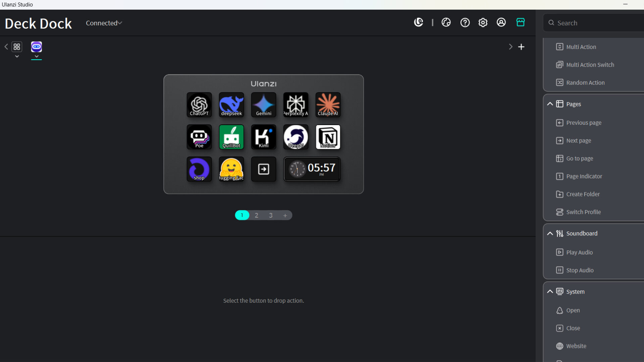The height and width of the screenshot is (362, 644).
Task: Click the palette theme icon in header
Action: [x=446, y=22]
